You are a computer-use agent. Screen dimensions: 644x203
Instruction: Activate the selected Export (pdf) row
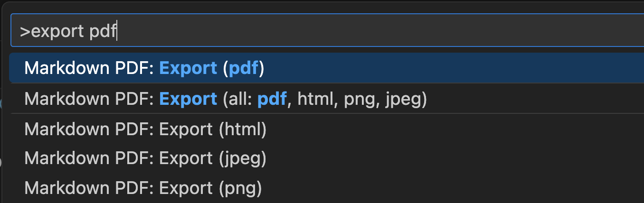(144, 68)
